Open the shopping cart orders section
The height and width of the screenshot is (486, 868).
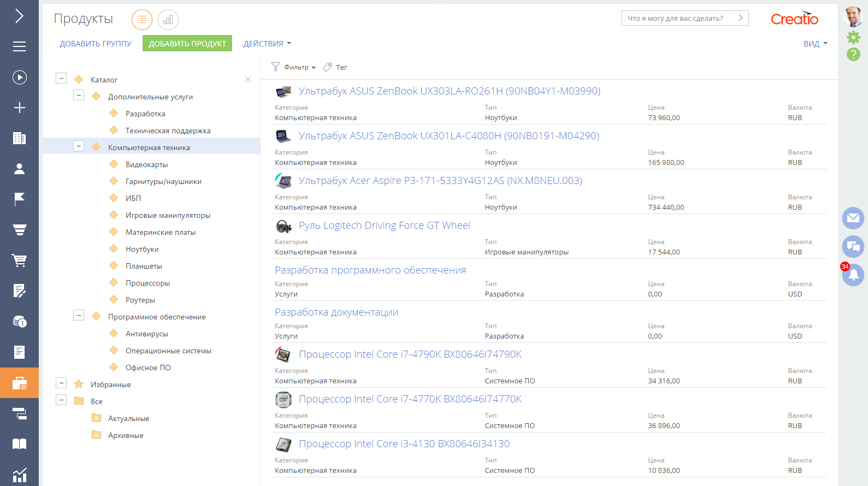point(19,260)
